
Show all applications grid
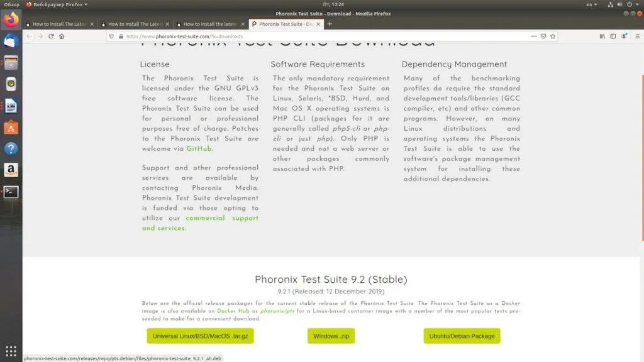click(x=11, y=351)
